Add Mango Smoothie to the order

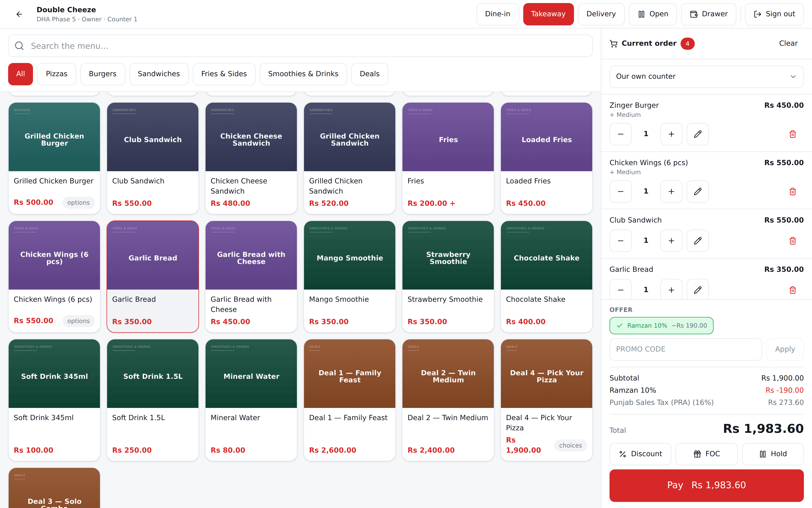point(349,277)
